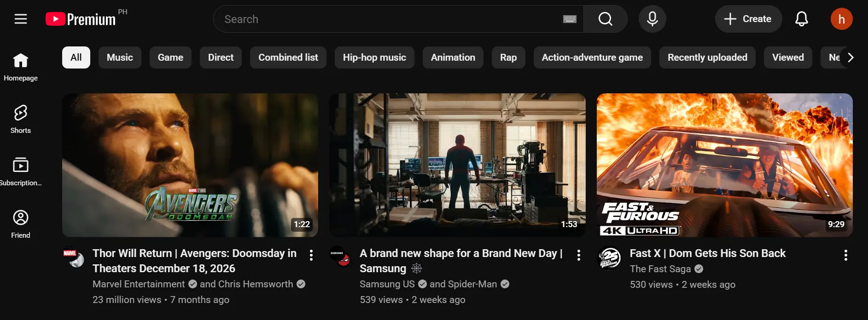868x320 pixels.
Task: Click the 1:22 duration badge
Action: pyautogui.click(x=302, y=224)
